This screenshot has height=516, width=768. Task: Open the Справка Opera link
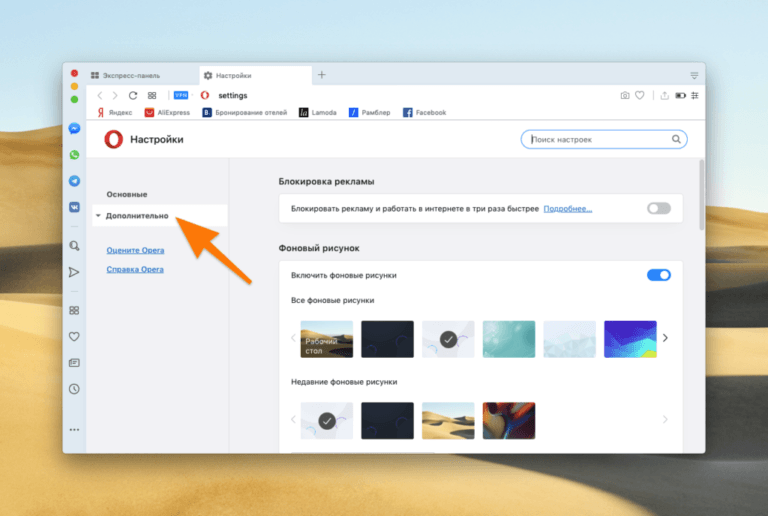pos(135,270)
